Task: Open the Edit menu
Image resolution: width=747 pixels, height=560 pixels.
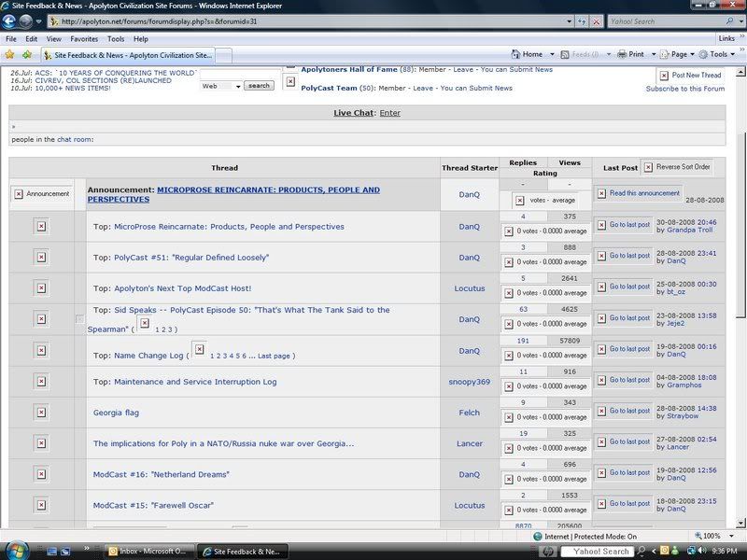Action: coord(32,39)
